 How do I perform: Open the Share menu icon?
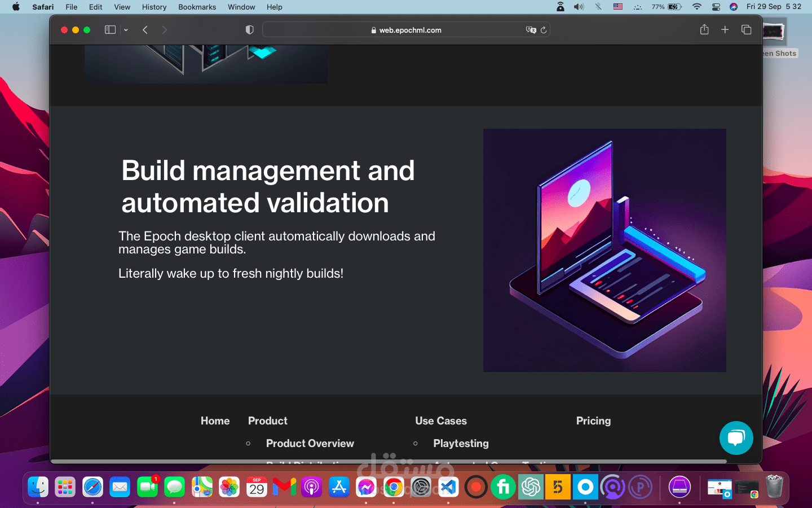[704, 29]
